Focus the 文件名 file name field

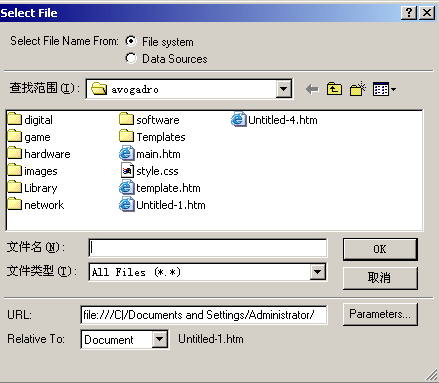(208, 248)
